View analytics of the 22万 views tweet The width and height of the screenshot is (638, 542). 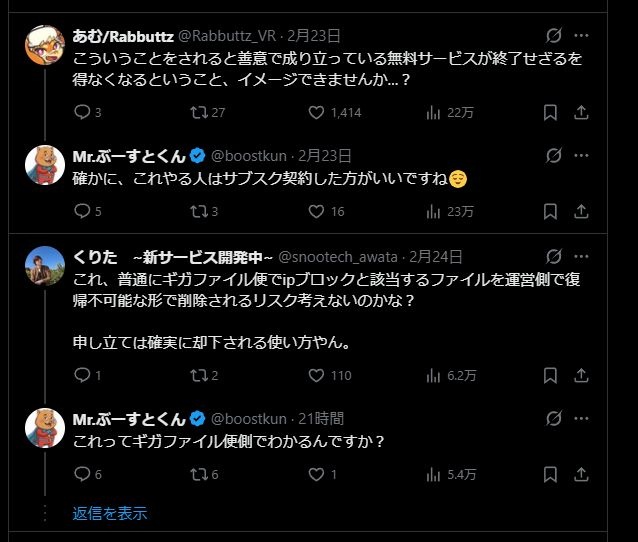click(433, 113)
